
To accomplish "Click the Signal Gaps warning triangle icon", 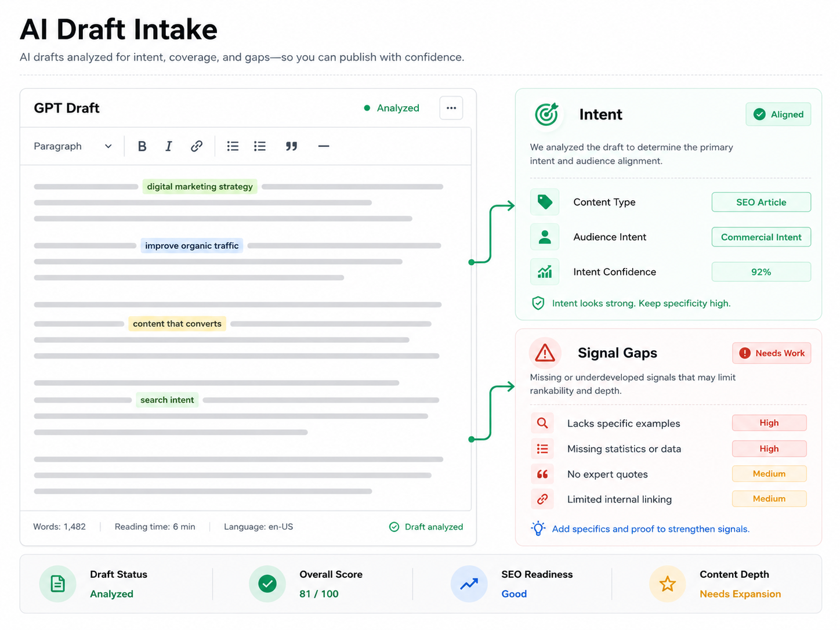I will click(545, 353).
